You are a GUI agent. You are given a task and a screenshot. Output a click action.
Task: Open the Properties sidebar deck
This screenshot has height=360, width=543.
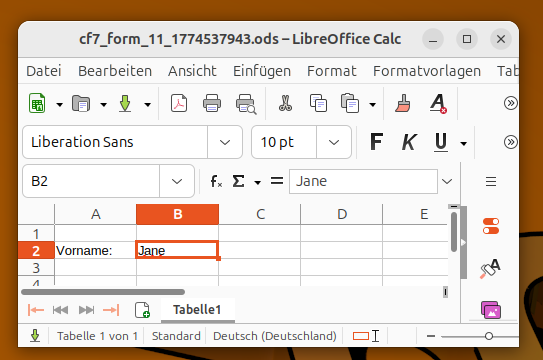(491, 226)
